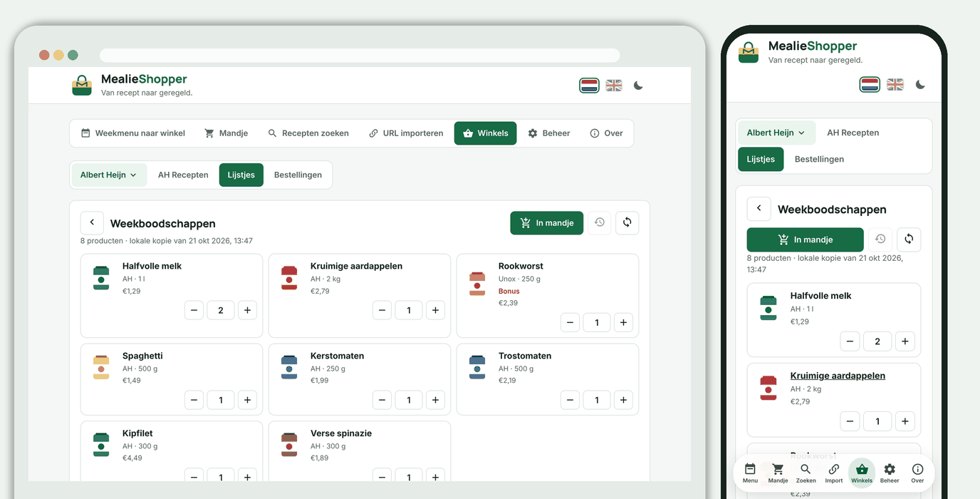Open Beheer gear in phone bottom bar
Viewport: 980px width, 499px height.
(890, 473)
